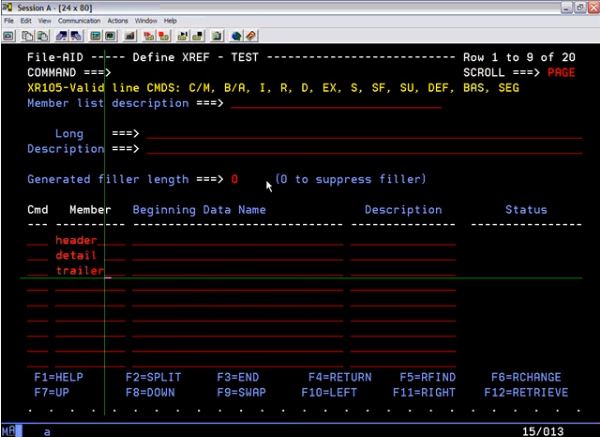Click the F2=SPLIT hotspot
Screen dimensions: 600x437
coord(153,377)
